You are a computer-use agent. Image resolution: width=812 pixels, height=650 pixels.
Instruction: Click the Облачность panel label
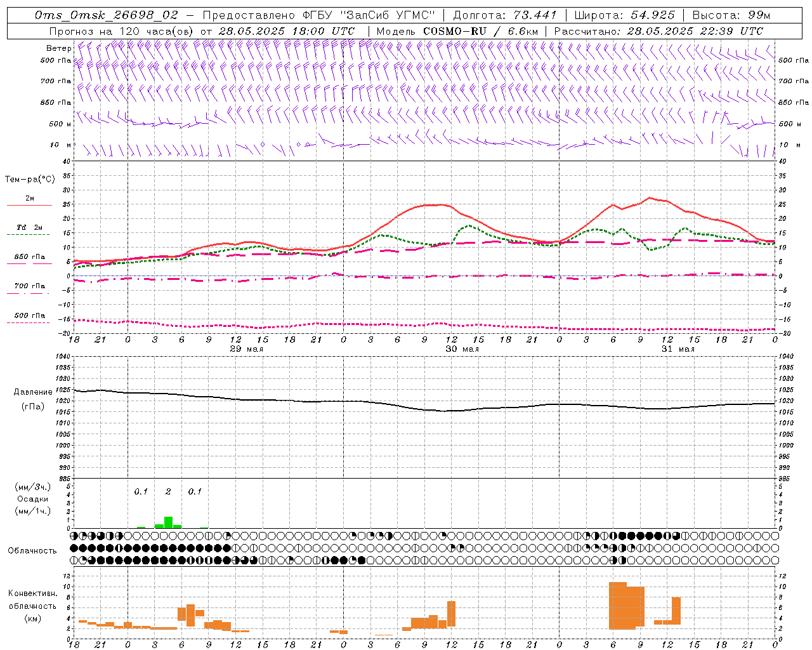[32, 550]
